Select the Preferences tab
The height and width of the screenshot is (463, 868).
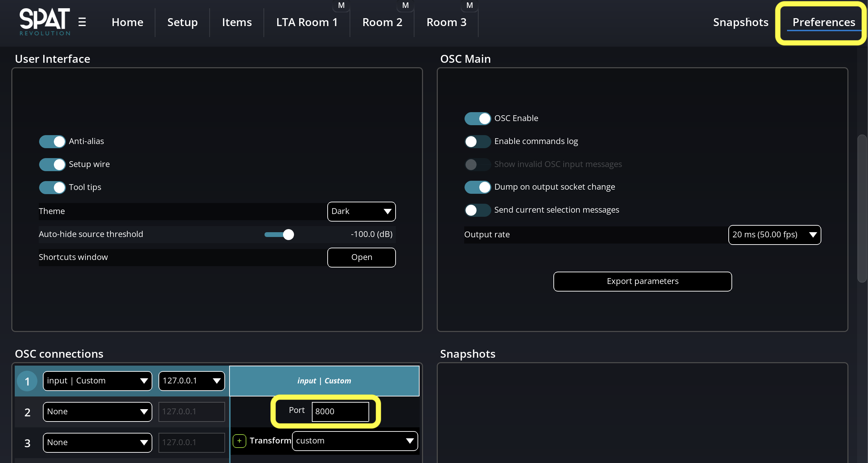(x=824, y=22)
